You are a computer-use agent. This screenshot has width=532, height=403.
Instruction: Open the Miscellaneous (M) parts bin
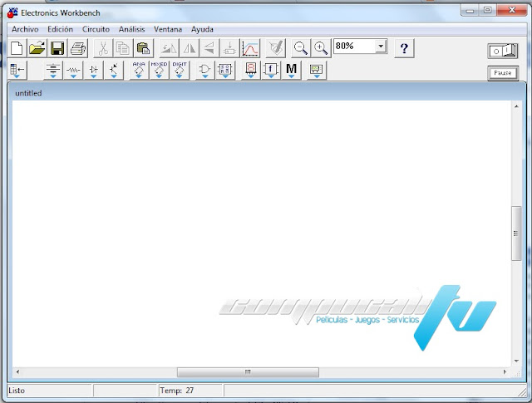(291, 71)
